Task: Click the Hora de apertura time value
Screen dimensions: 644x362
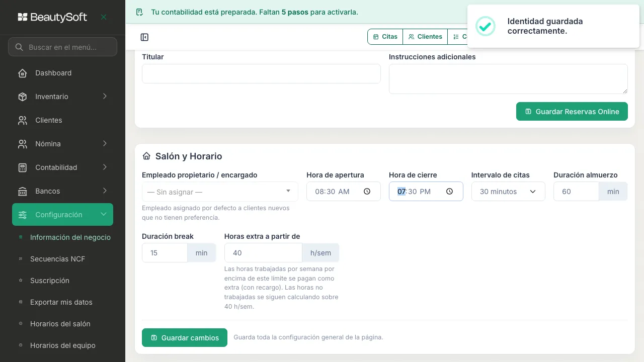Action: 332,192
